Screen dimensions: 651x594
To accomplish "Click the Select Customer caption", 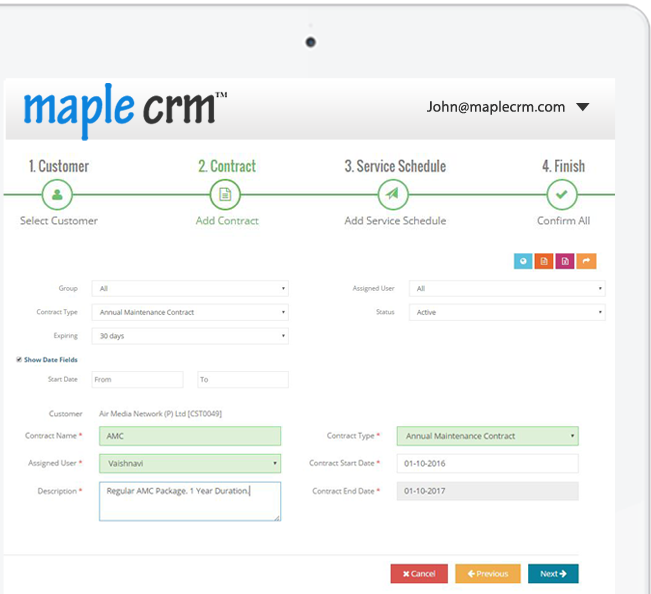I will point(59,221).
